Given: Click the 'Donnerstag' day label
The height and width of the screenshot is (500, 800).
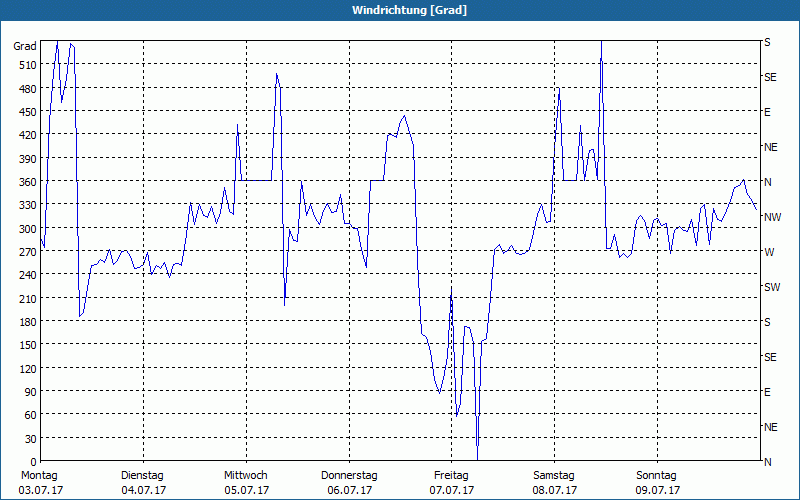Looking at the screenshot, I should 349,476.
